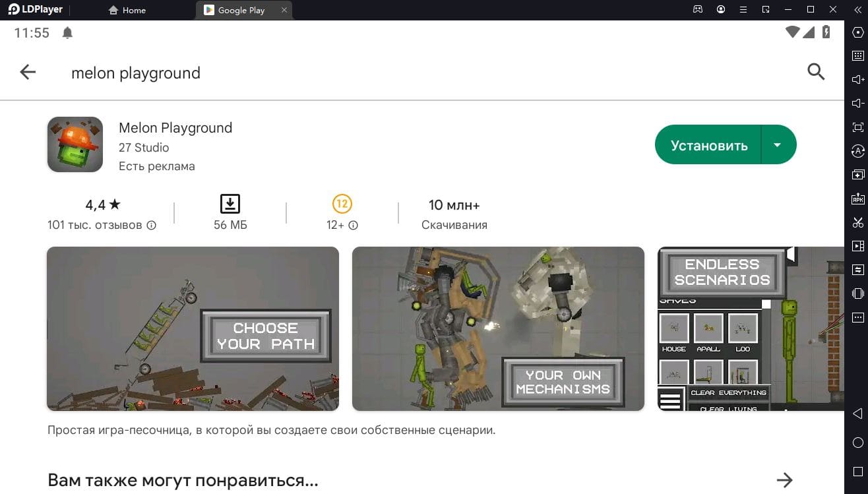The height and width of the screenshot is (494, 868).
Task: Tap the Android back triangle in sidebar
Action: click(x=857, y=414)
